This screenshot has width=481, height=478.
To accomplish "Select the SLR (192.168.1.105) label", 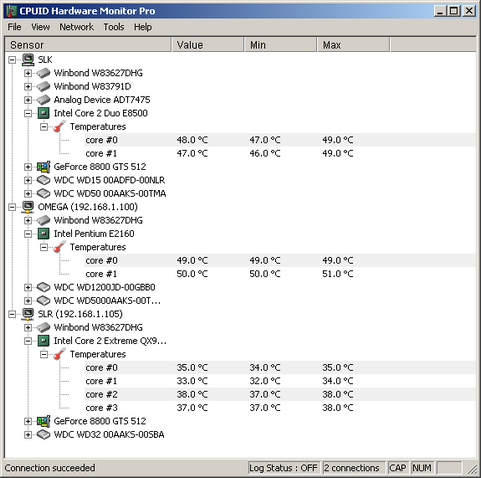I will [x=80, y=314].
